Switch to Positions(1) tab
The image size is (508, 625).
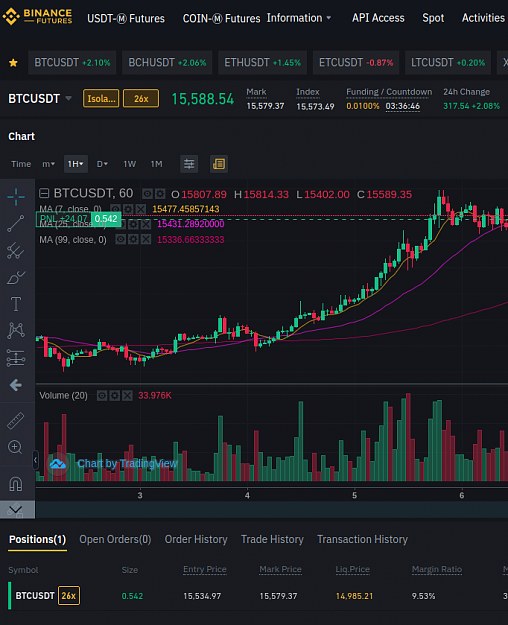[x=37, y=539]
